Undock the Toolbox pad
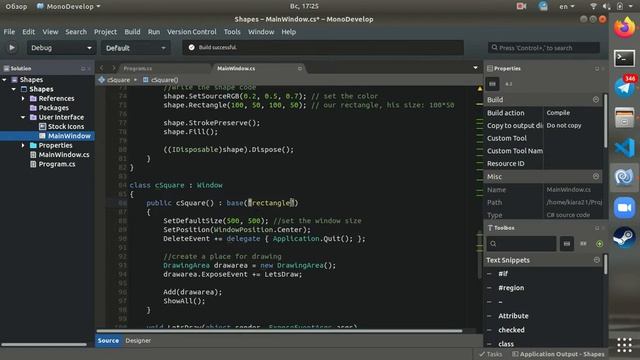Image resolution: width=640 pixels, height=360 pixels. (596, 228)
